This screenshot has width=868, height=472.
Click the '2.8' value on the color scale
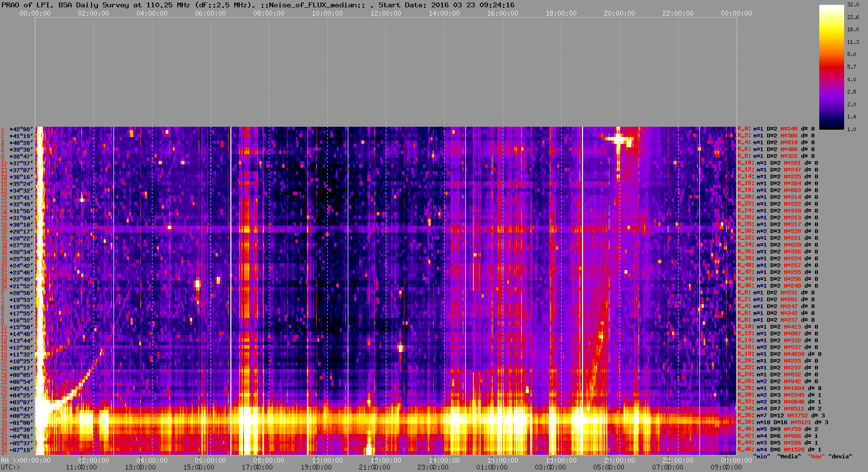(851, 92)
